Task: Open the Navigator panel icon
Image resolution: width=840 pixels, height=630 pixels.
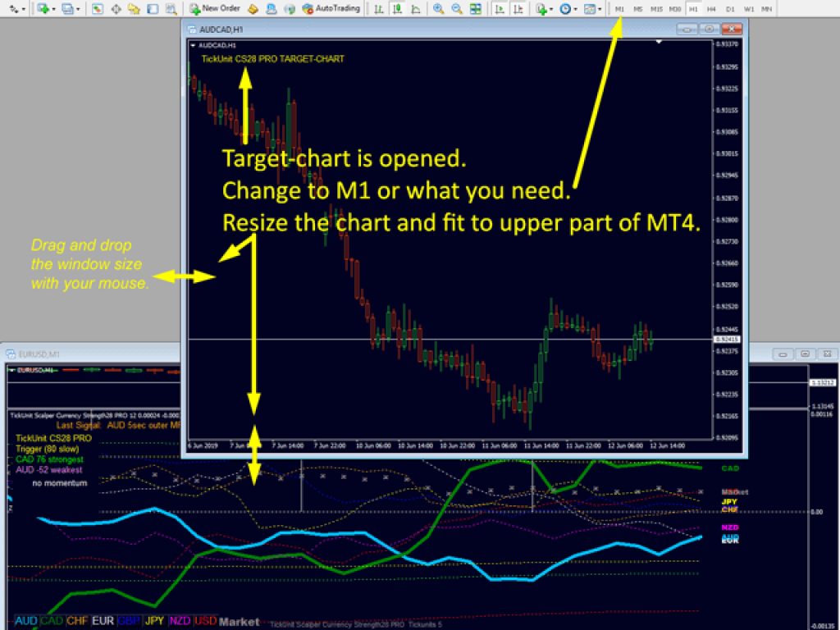Action: pyautogui.click(x=135, y=9)
